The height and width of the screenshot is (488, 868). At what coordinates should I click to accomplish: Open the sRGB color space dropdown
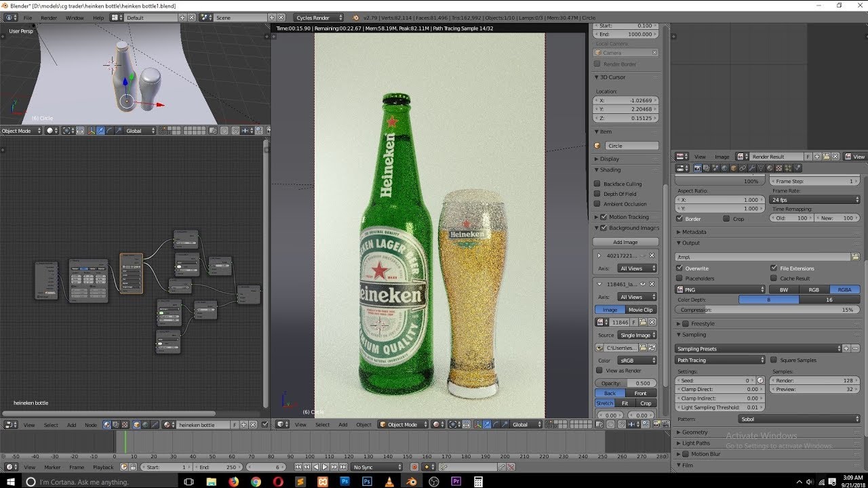pyautogui.click(x=637, y=361)
